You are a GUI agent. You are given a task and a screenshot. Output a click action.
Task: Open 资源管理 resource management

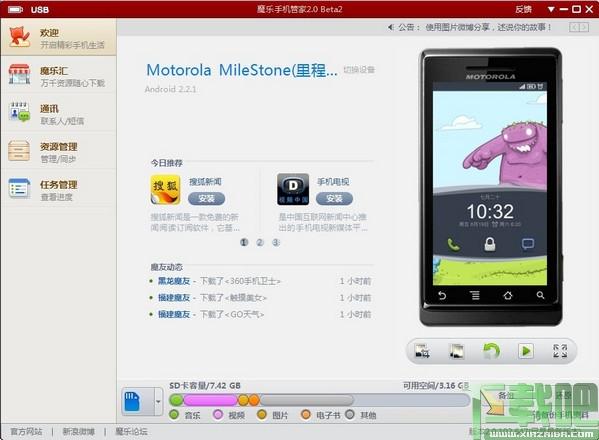coord(58,151)
